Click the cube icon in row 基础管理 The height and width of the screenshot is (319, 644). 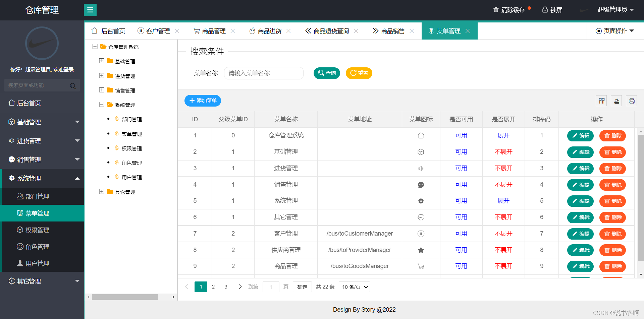pos(421,152)
